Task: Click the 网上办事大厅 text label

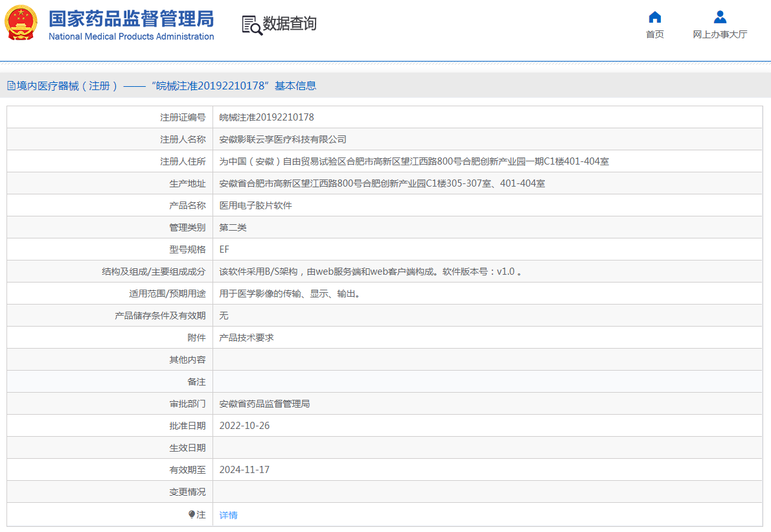Action: (720, 34)
